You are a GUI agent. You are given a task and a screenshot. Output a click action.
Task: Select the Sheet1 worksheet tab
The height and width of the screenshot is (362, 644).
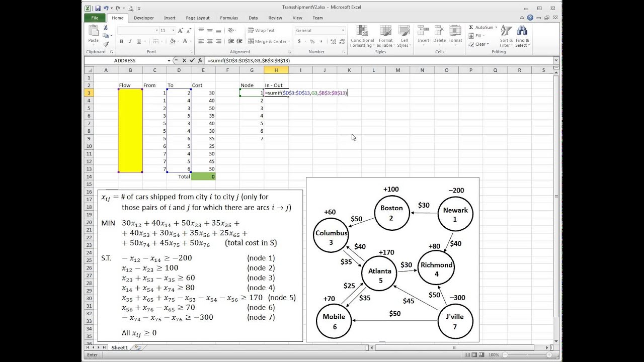pyautogui.click(x=119, y=348)
